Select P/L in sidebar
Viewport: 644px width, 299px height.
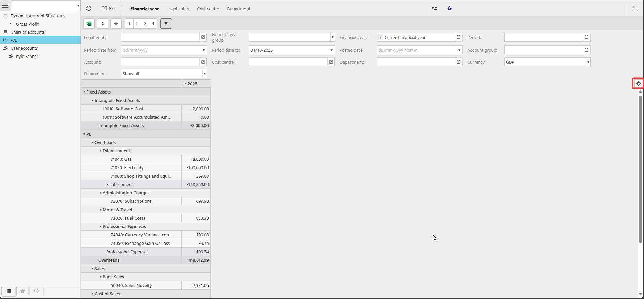[x=40, y=40]
